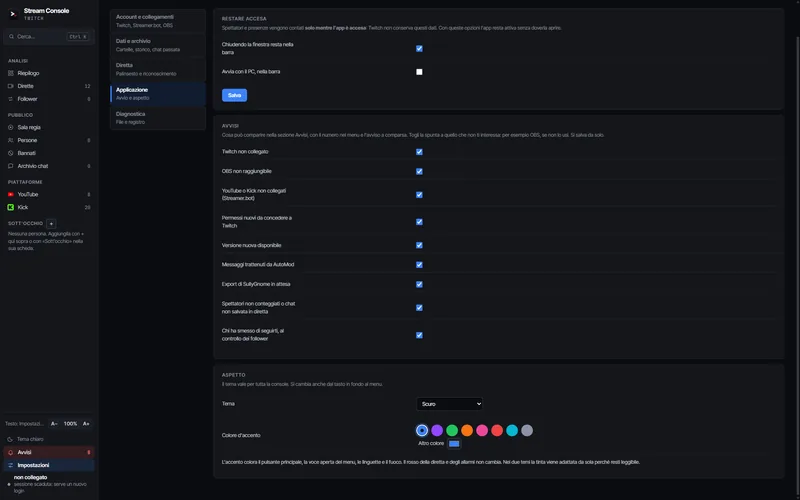Pick the red accent color swatch

497,430
